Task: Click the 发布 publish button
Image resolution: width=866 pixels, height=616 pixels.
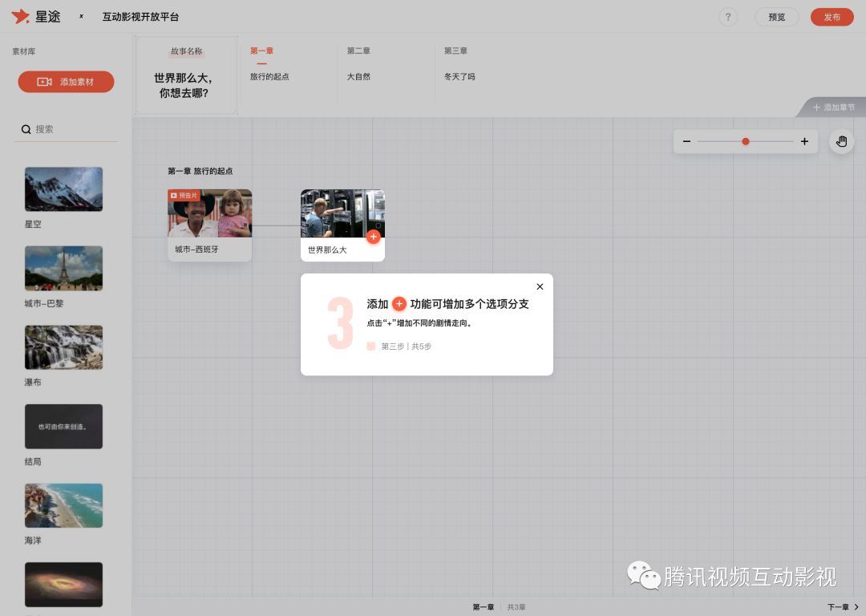Action: click(x=832, y=17)
